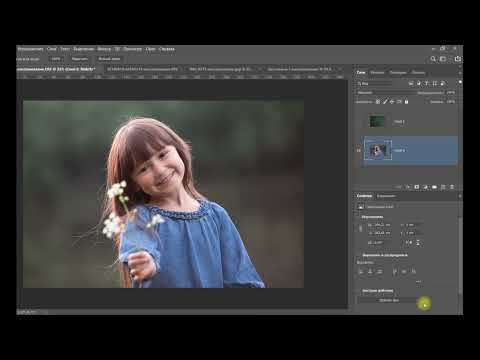The image size is (480, 360).
Task: Select green thumbnail of Layer 1
Action: (377, 121)
